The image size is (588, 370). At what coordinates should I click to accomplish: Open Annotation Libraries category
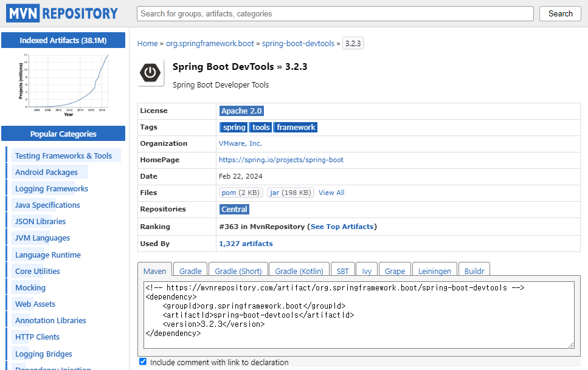click(x=50, y=321)
